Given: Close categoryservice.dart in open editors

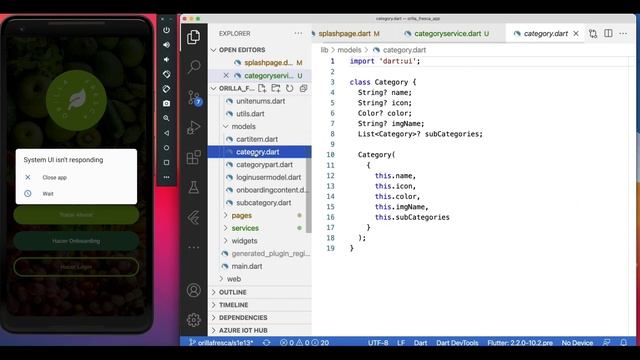Looking at the screenshot, I should pos(226,76).
